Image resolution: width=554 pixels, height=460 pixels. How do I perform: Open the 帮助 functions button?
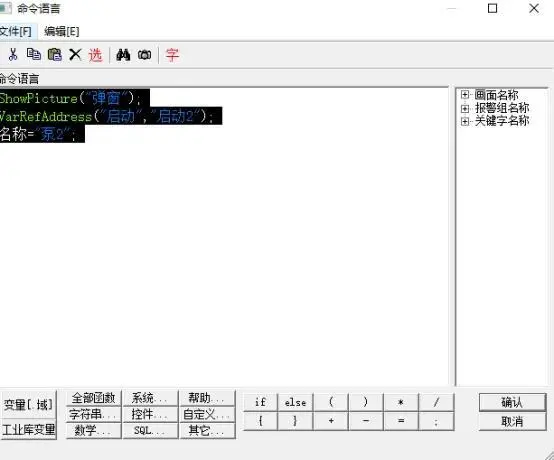[207, 398]
